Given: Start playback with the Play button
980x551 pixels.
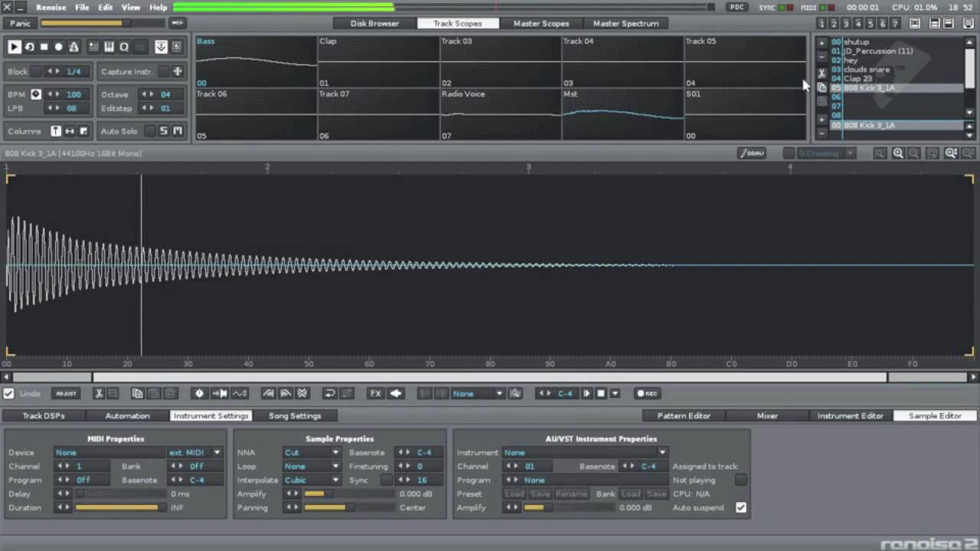Looking at the screenshot, I should (15, 47).
